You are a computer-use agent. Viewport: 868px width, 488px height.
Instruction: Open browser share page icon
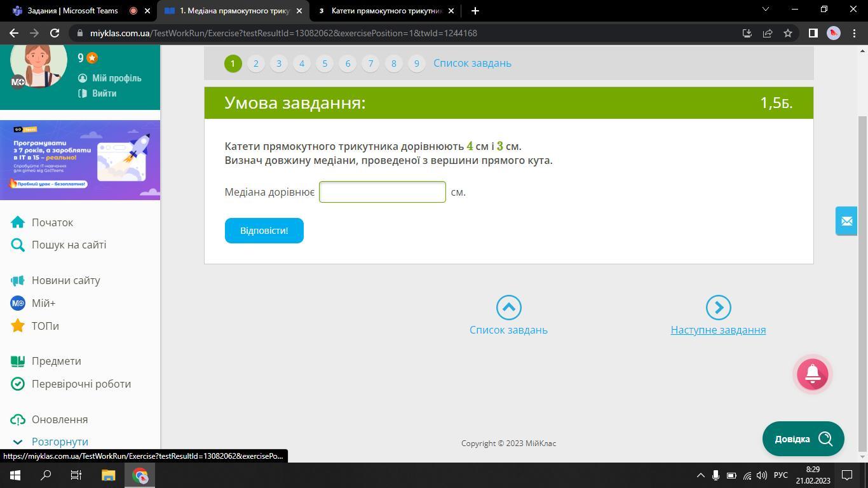(768, 33)
